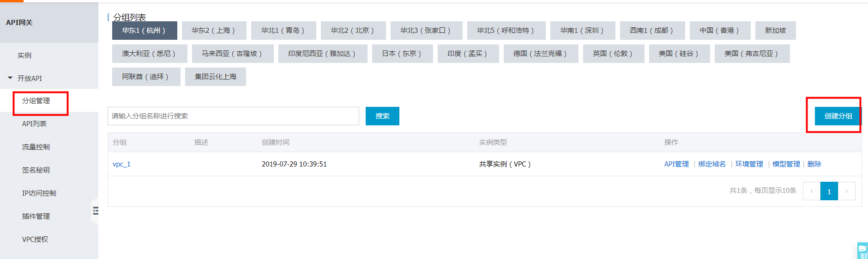Switch to region 华北1（青岛）
868x259 pixels.
point(283,31)
